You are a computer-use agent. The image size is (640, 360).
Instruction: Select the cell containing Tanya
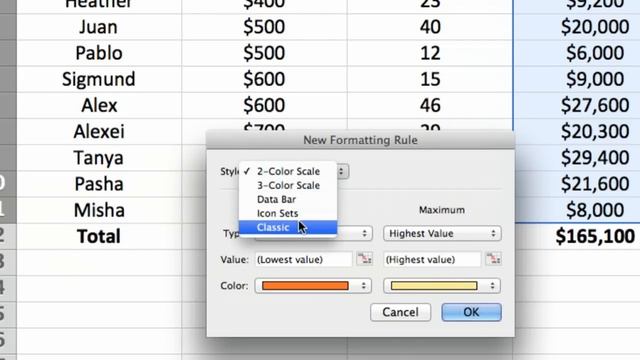click(99, 158)
